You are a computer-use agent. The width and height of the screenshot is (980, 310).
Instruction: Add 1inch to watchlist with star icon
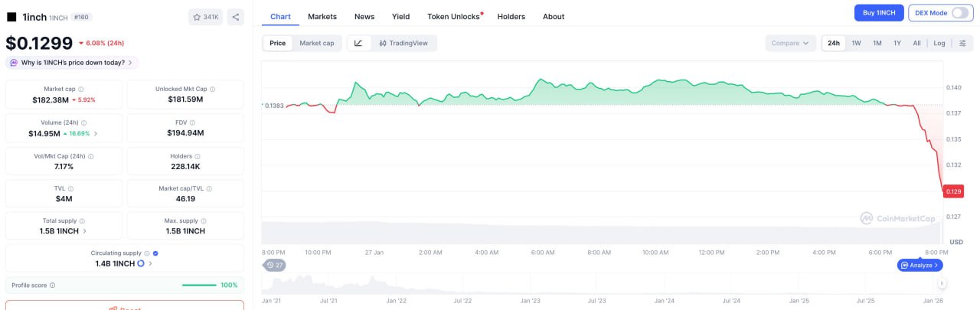tap(205, 17)
